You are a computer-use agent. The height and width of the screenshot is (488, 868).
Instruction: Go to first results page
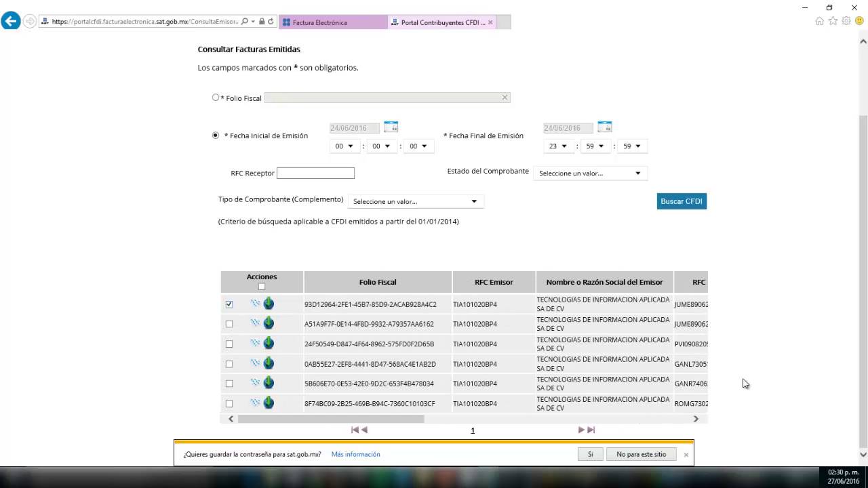[x=355, y=430]
